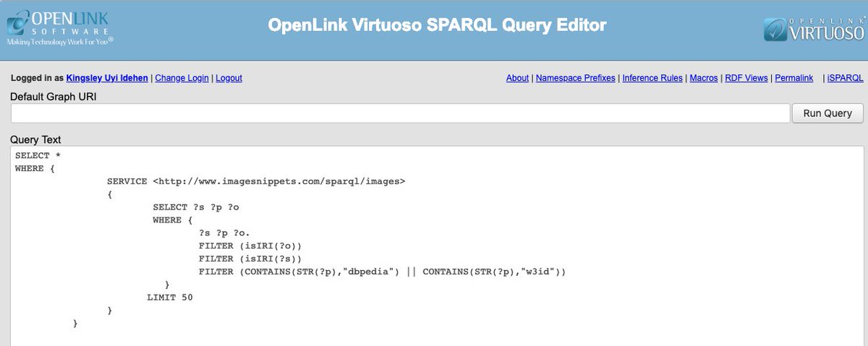Click the SERVICE imagesnippets URL line
The height and width of the screenshot is (346, 868).
256,181
